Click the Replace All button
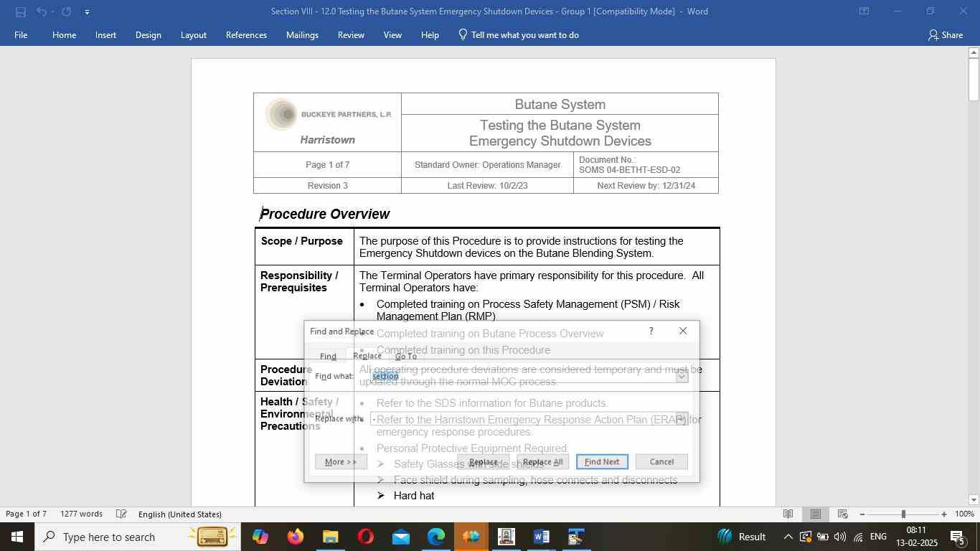The width and height of the screenshot is (980, 551). (x=542, y=461)
